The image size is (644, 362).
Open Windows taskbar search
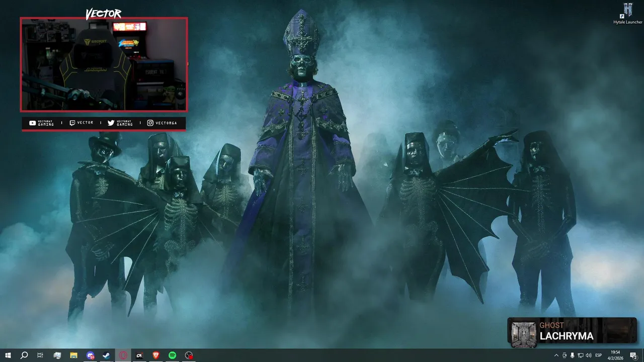tap(24, 355)
